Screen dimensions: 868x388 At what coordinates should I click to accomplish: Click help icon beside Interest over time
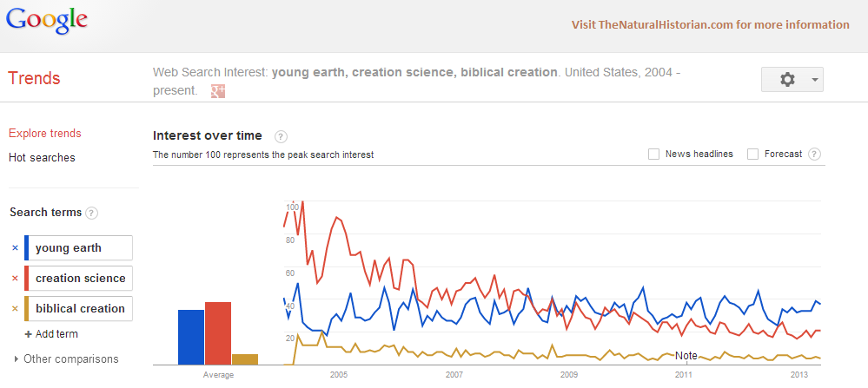281,136
